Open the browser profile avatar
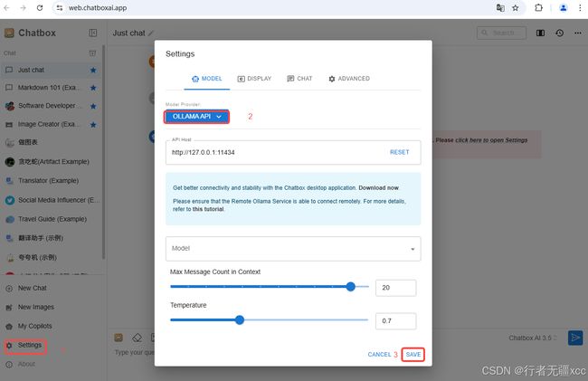 (563, 7)
